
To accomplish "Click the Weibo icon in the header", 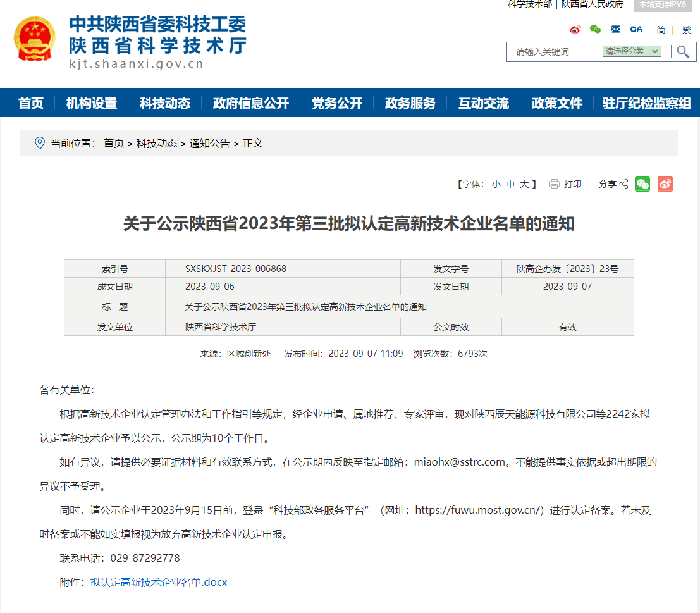I will [575, 29].
